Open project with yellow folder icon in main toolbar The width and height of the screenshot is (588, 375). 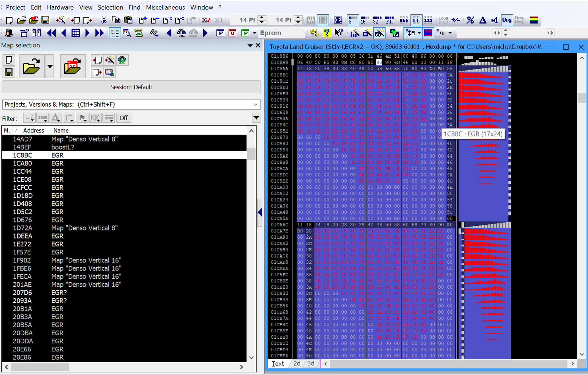tap(21, 20)
